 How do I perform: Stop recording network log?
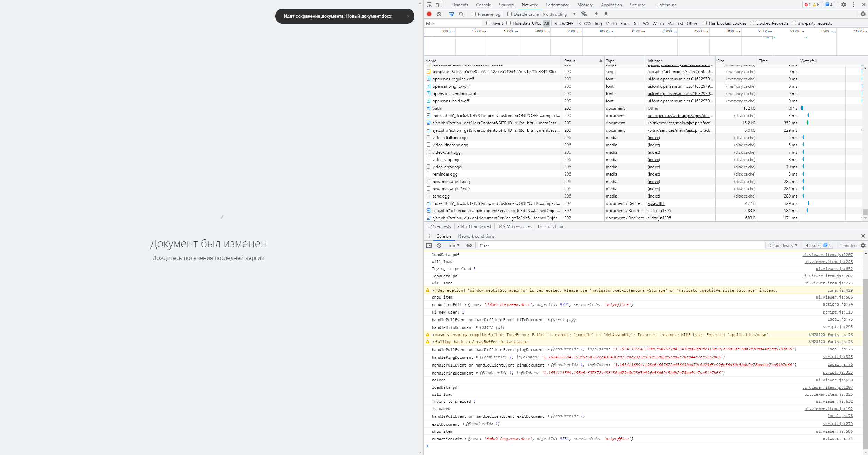tap(429, 14)
